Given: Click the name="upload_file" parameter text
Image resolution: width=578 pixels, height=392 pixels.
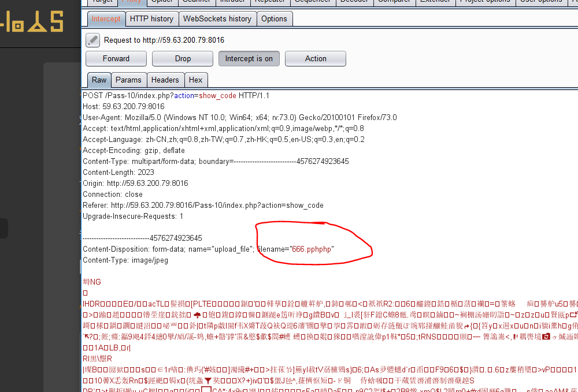Looking at the screenshot, I should (x=221, y=249).
